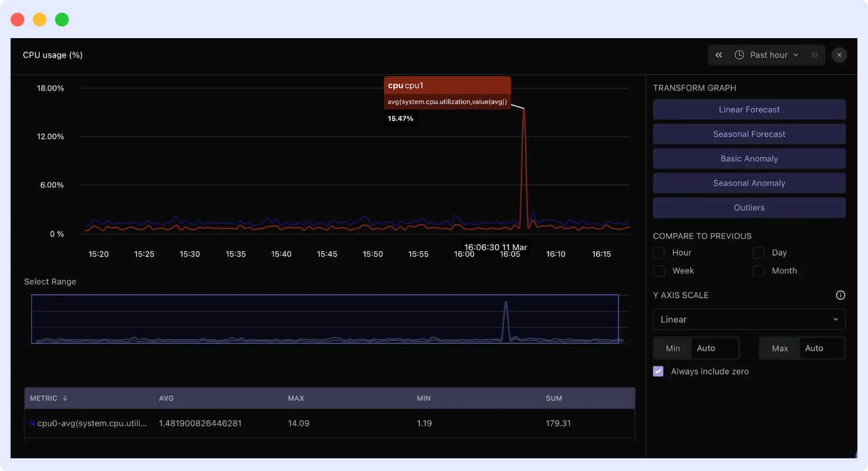The height and width of the screenshot is (471, 868).
Task: Open the Linear Y axis scale dropdown
Action: (749, 319)
